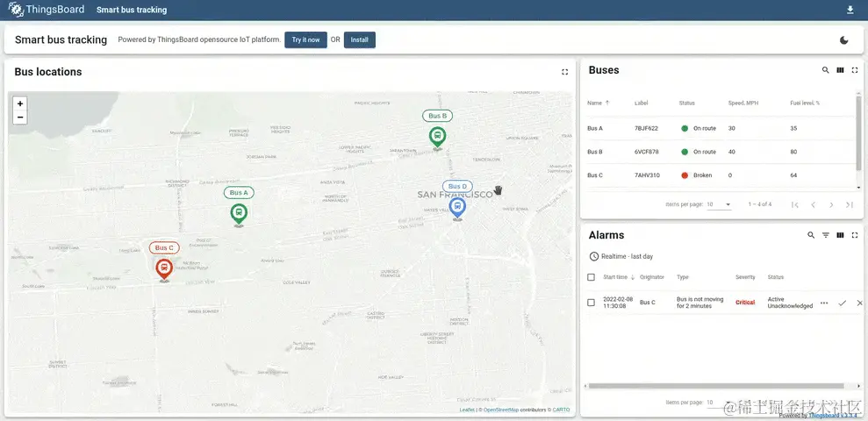868x421 pixels.
Task: Clear the Bus C alarm with X
Action: click(859, 303)
